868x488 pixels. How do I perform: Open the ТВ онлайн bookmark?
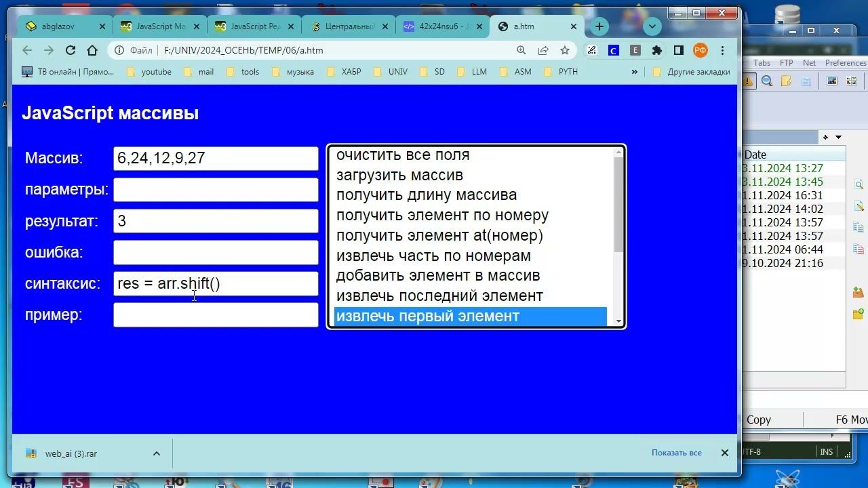(68, 72)
